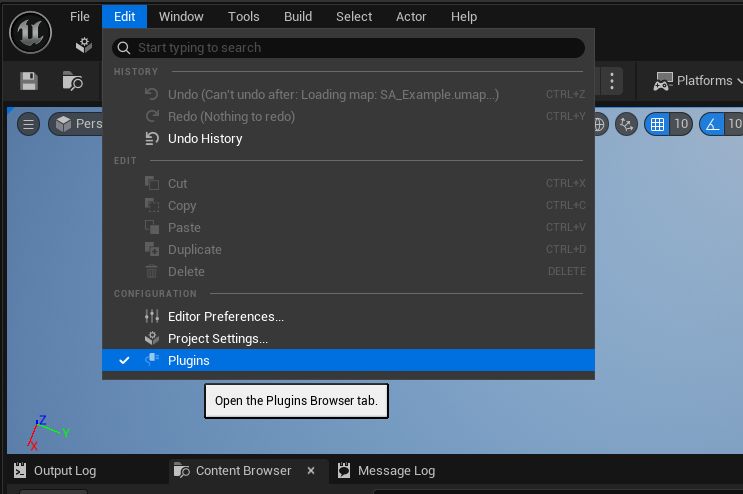Viewport: 743px width, 494px height.
Task: Open the viewport options hamburger menu
Action: [29, 124]
